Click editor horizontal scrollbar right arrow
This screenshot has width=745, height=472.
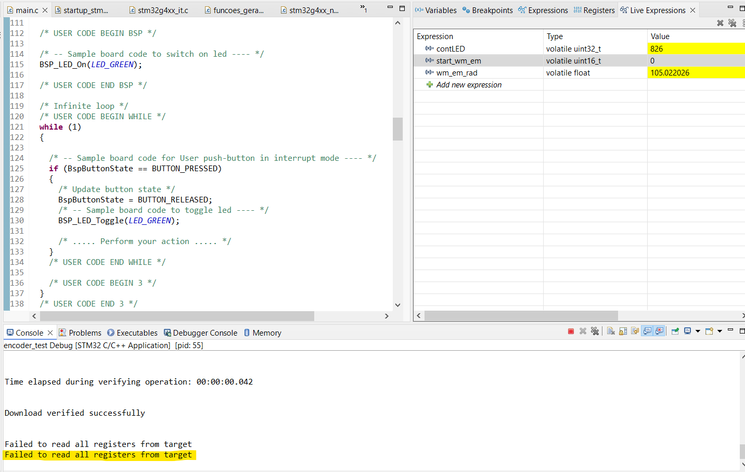tap(387, 316)
